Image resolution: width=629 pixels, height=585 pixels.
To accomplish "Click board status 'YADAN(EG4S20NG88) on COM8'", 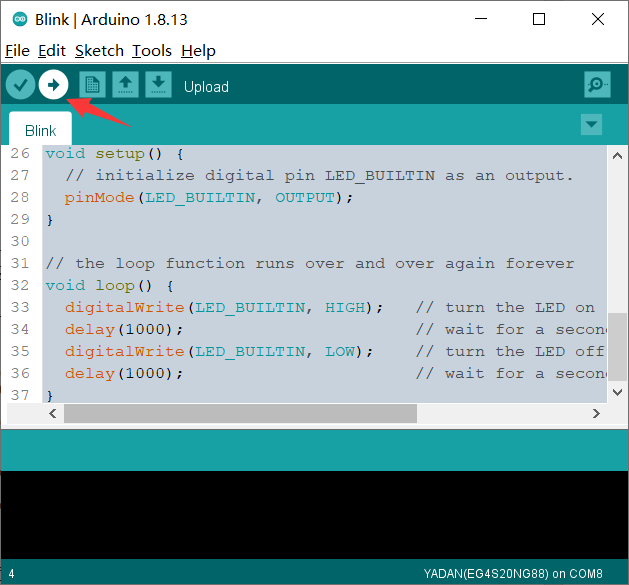I will (513, 574).
